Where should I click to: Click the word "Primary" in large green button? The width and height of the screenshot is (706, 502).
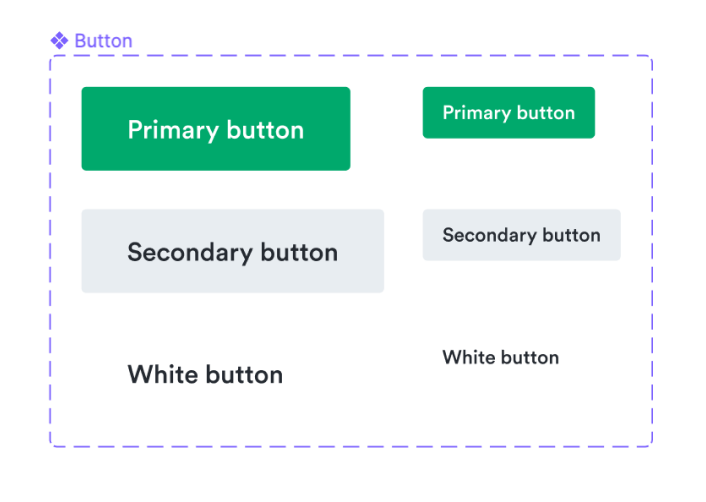coord(173,130)
